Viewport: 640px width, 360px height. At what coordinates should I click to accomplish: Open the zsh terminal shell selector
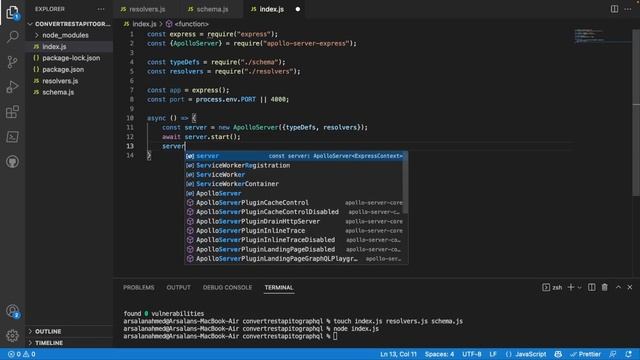pyautogui.click(x=552, y=287)
